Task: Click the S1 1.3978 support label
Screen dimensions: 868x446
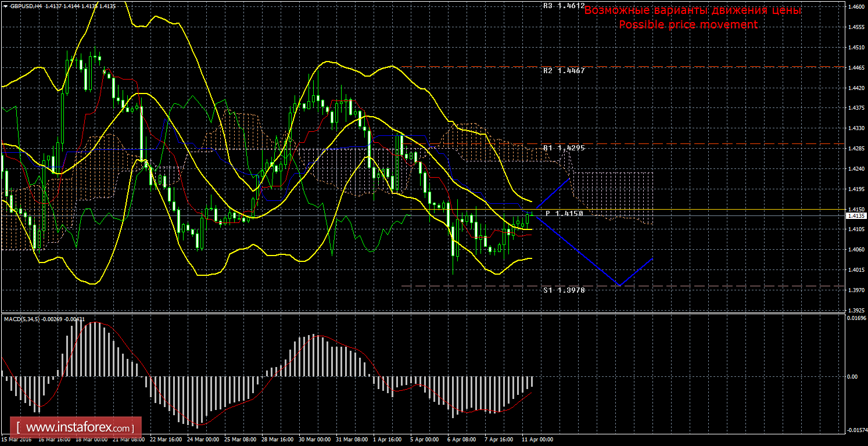Action: [x=564, y=290]
